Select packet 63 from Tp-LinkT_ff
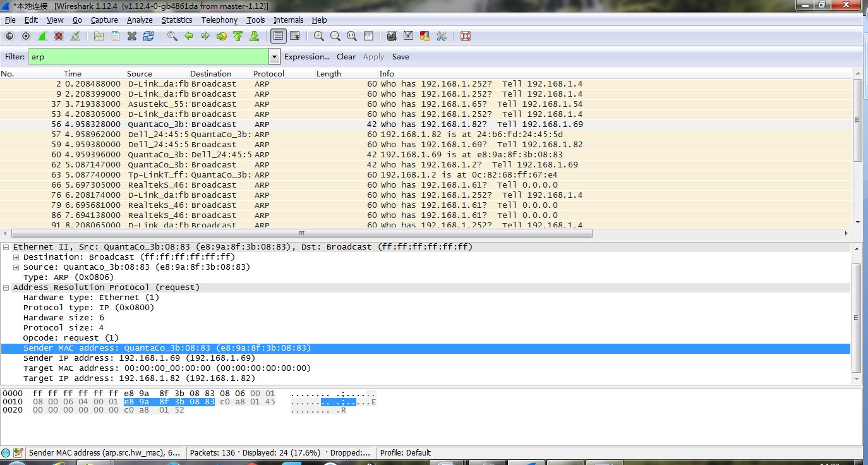 (426, 175)
